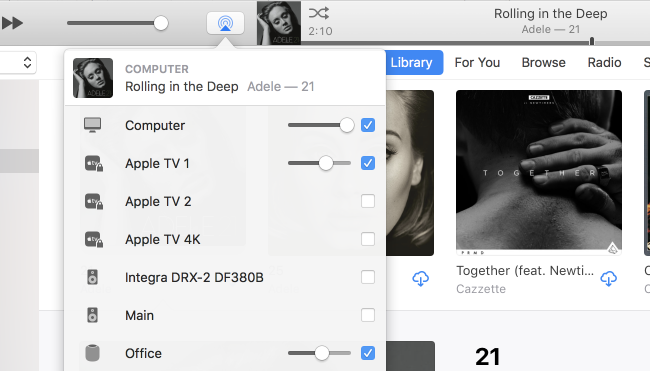Screen dimensions: 650x371
Task: Click the Office HomePod icon
Action: (92, 353)
